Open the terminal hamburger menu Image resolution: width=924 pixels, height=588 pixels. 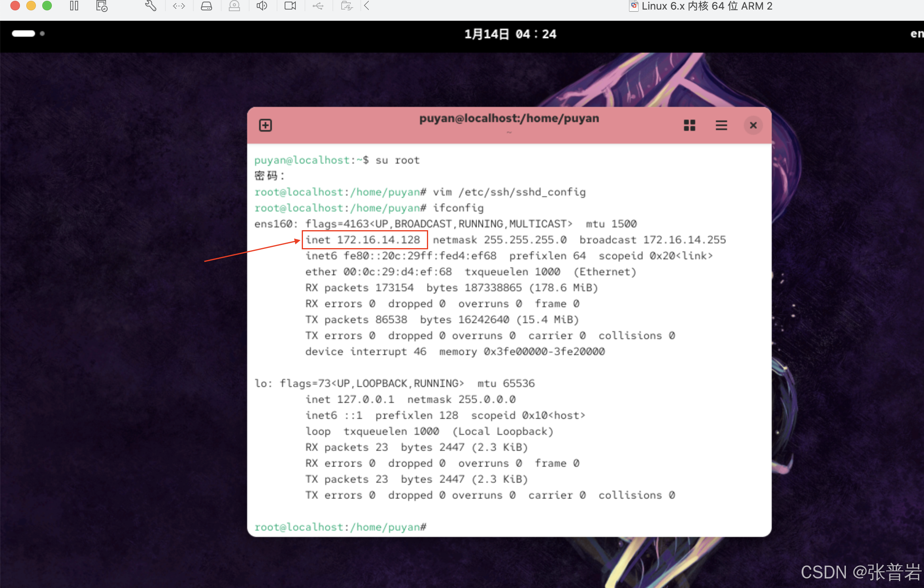point(721,125)
